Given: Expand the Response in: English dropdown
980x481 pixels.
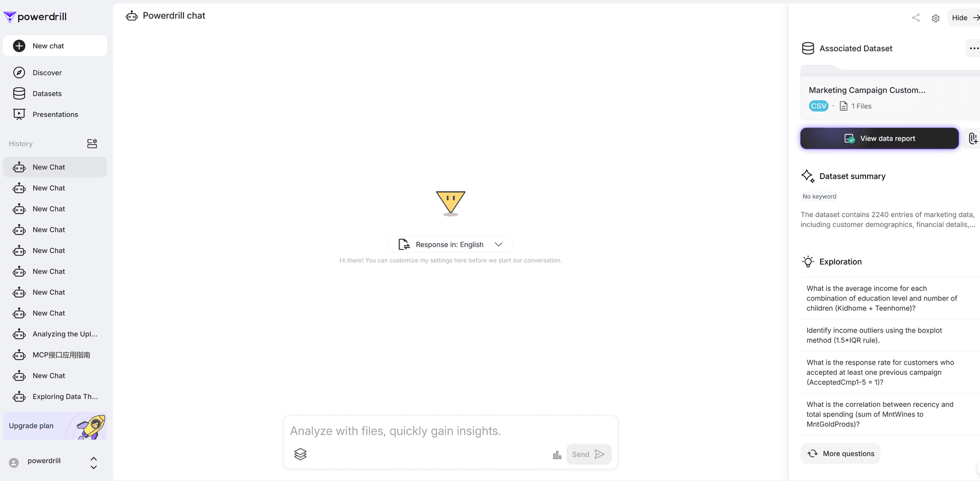Looking at the screenshot, I should pyautogui.click(x=450, y=245).
